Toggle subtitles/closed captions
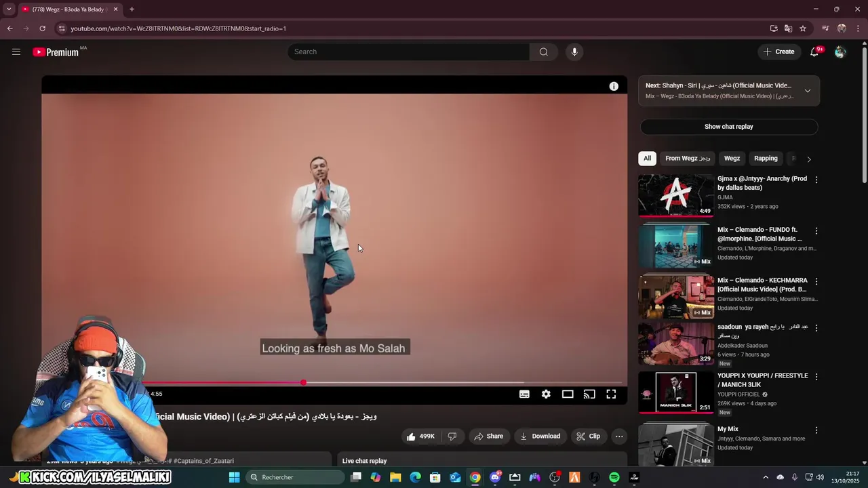Screen dimensions: 868x488 point(524,394)
